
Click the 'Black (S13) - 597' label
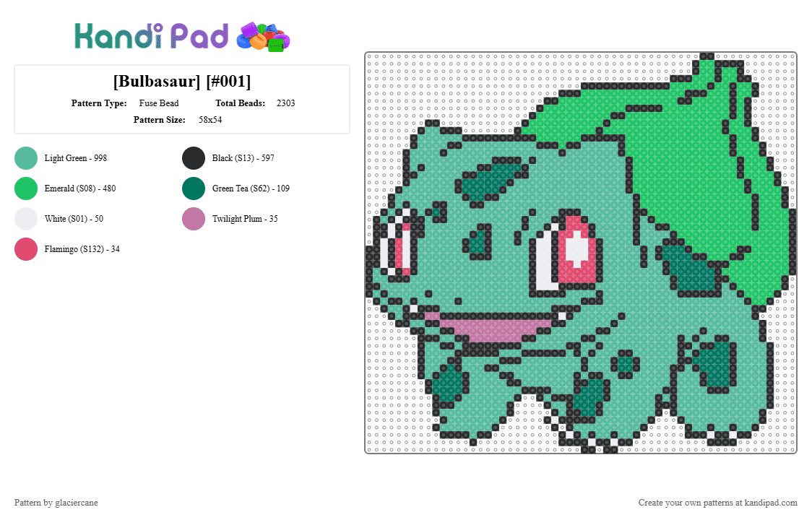coord(243,158)
